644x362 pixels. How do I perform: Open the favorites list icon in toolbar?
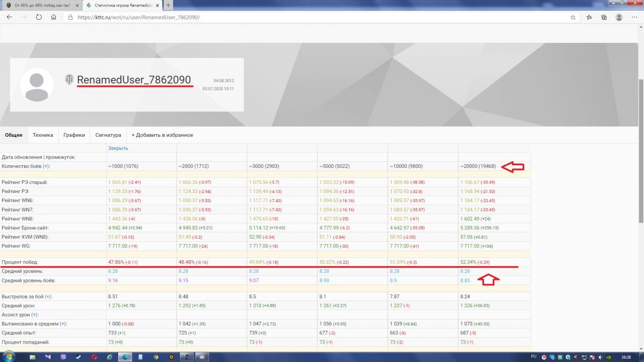[x=589, y=17]
